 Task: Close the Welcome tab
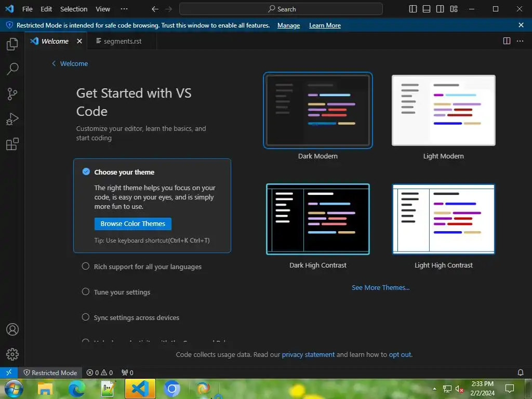click(x=79, y=41)
